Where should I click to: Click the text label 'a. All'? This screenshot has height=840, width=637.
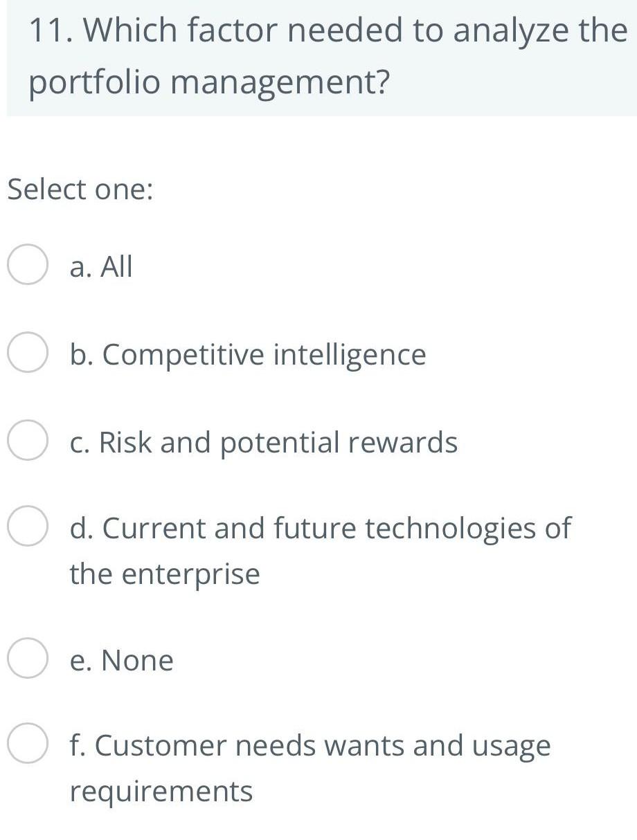[100, 266]
